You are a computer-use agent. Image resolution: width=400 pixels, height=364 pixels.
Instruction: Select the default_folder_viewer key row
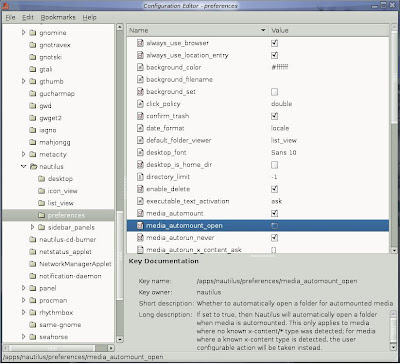click(x=258, y=140)
